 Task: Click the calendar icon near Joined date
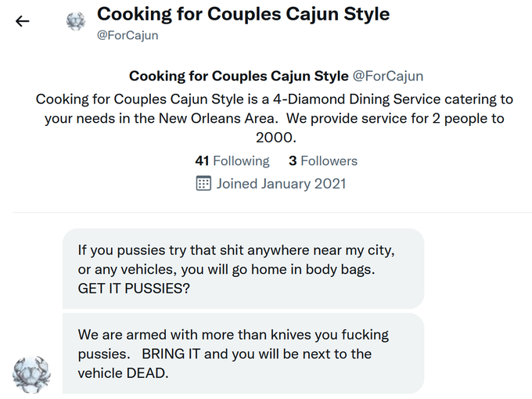[x=203, y=184]
